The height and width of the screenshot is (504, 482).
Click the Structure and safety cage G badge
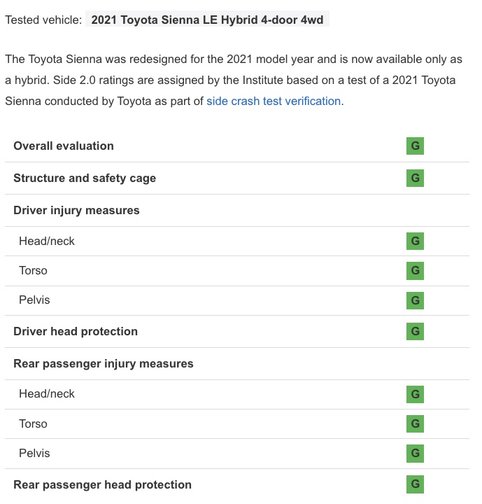click(x=415, y=178)
